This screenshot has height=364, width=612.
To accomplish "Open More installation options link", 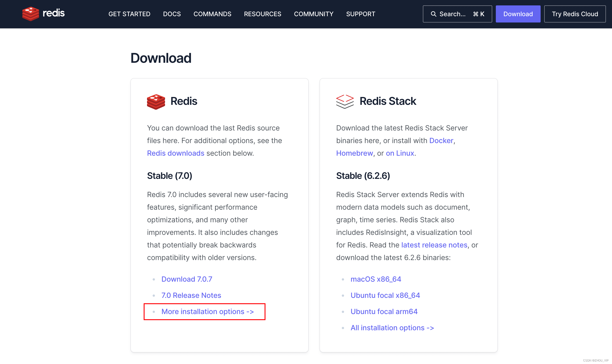I will tap(208, 312).
